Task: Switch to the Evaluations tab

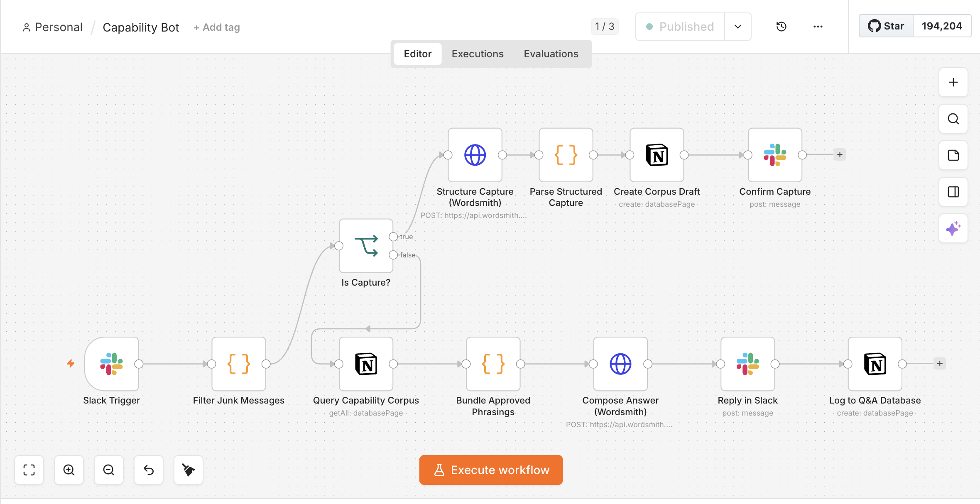Action: tap(551, 54)
